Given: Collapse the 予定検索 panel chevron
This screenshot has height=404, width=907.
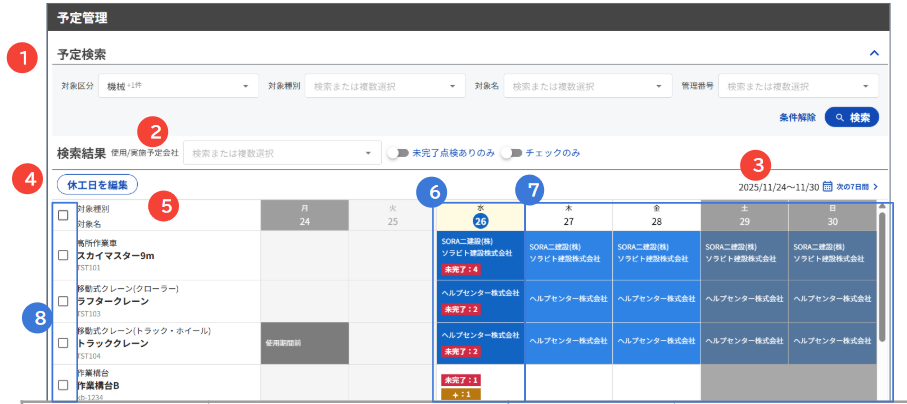Looking at the screenshot, I should click(873, 54).
